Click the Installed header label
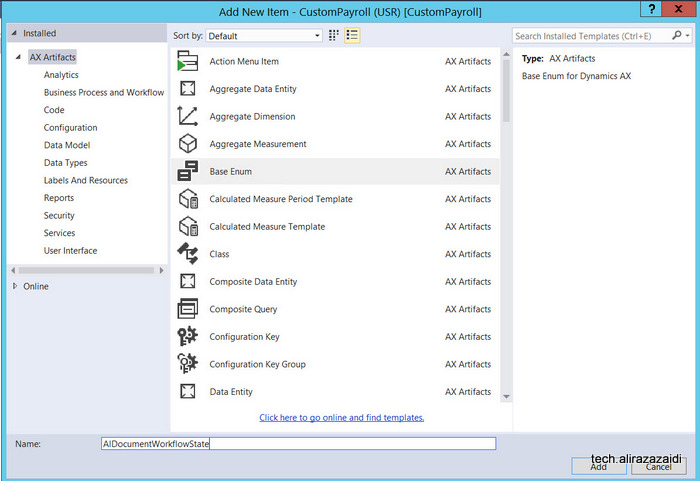This screenshot has width=700, height=481. (40, 33)
